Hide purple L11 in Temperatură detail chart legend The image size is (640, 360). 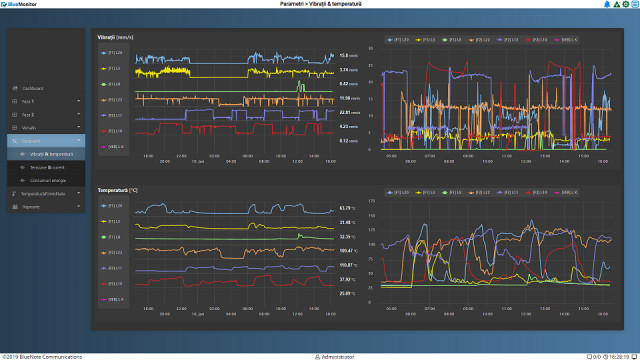point(508,192)
